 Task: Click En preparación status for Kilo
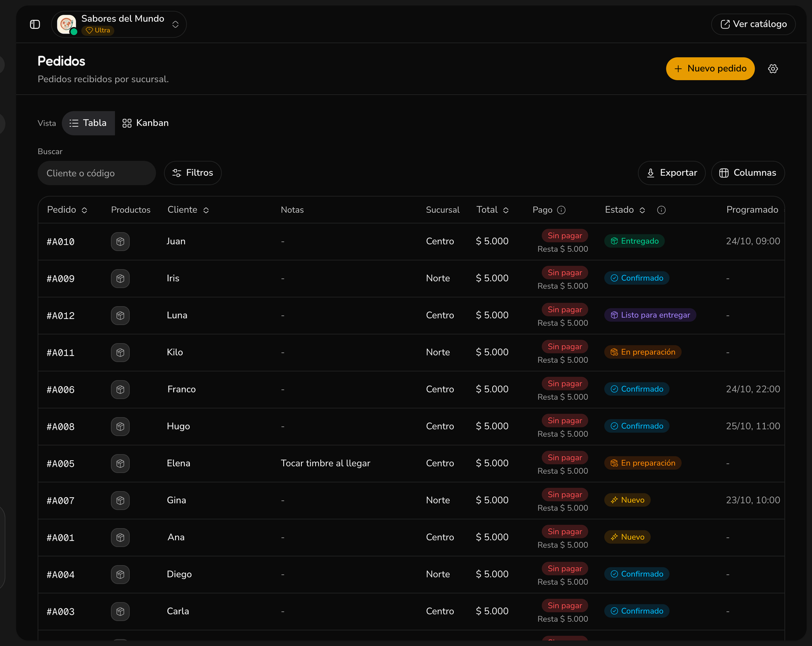click(643, 352)
